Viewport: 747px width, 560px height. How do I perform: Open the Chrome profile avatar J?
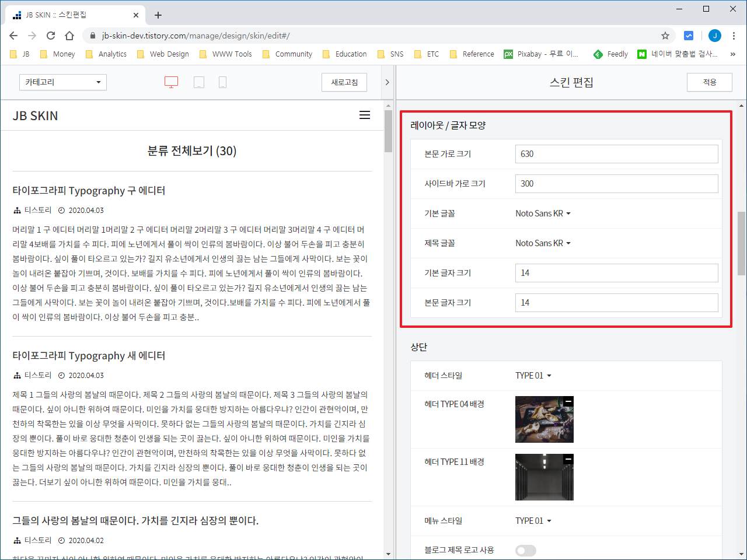715,36
